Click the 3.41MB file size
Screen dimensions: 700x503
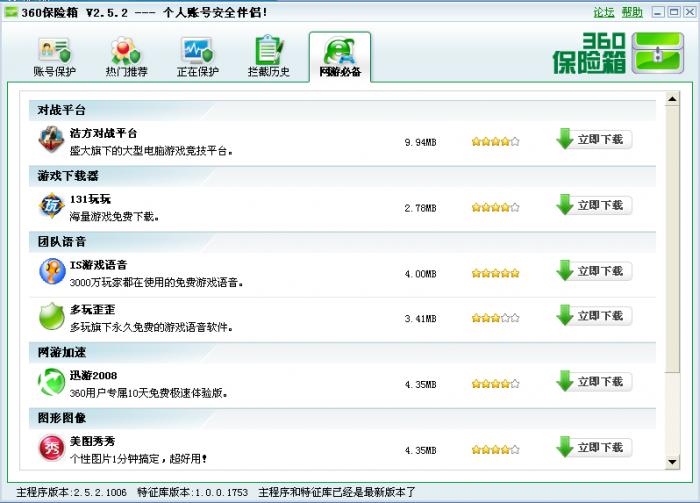pos(420,319)
